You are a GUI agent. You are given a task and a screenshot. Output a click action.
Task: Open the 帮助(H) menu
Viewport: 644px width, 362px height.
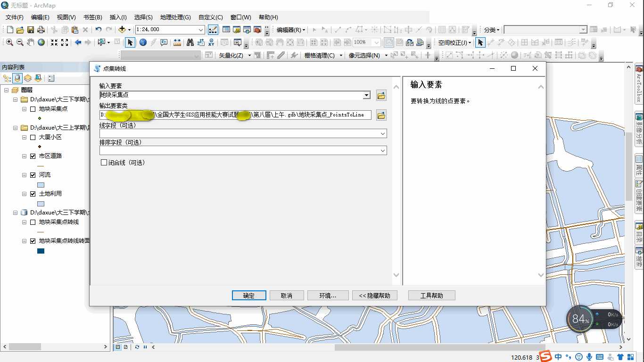click(268, 17)
